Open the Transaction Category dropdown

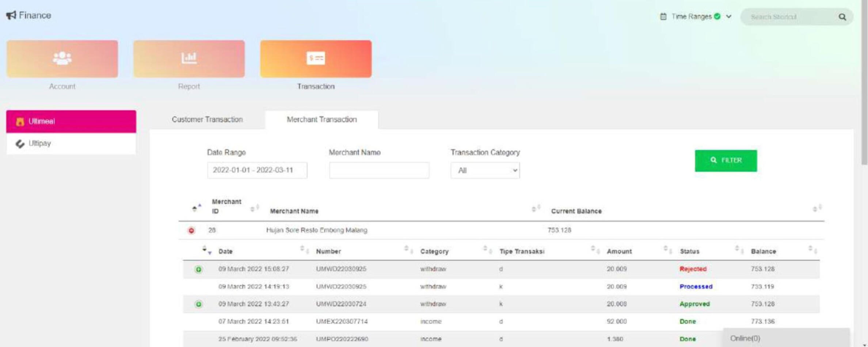click(x=485, y=171)
